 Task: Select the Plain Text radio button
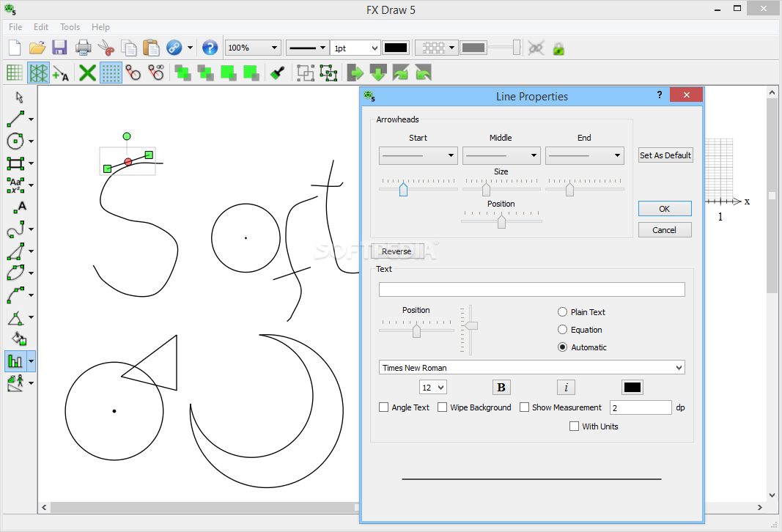(x=563, y=311)
